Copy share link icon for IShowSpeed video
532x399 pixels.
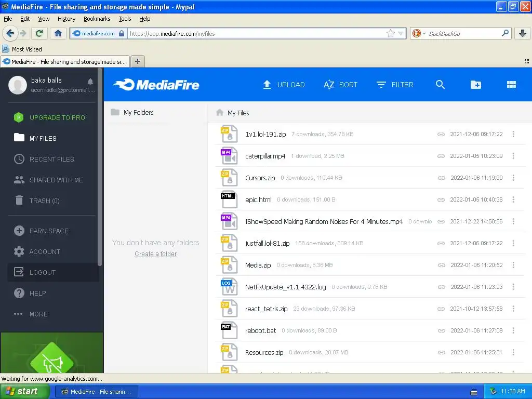pyautogui.click(x=441, y=221)
